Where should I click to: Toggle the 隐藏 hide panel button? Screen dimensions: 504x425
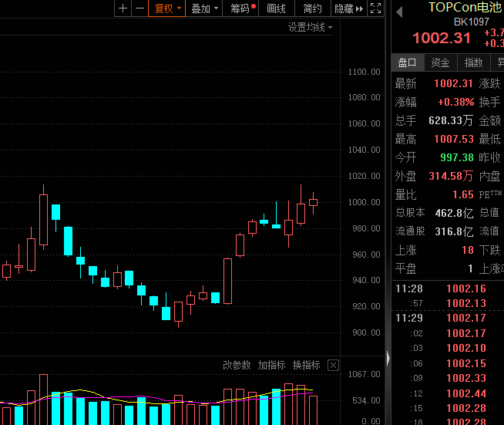point(349,8)
